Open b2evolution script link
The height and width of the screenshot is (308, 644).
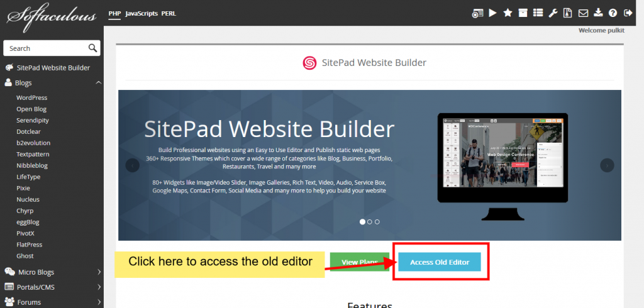click(33, 143)
